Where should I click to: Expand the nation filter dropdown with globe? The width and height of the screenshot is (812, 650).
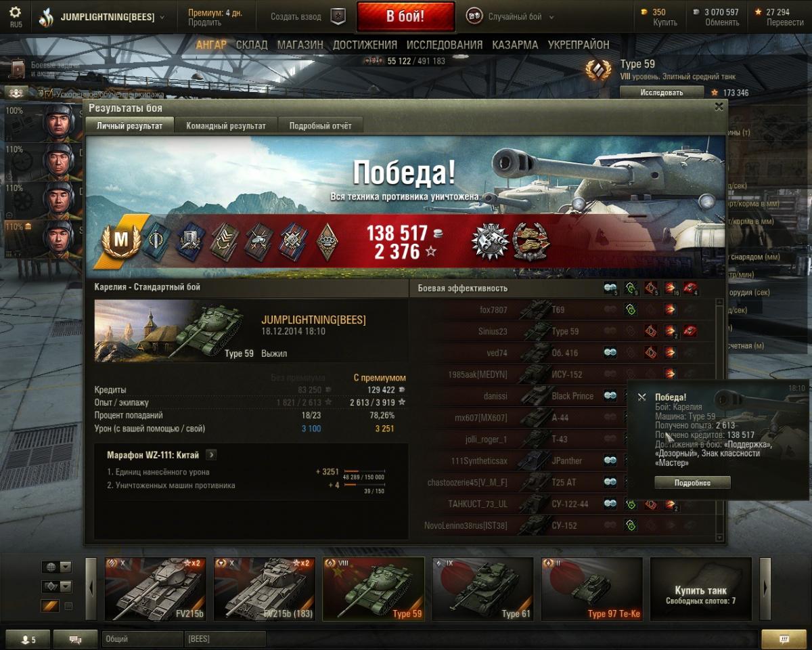pos(56,567)
